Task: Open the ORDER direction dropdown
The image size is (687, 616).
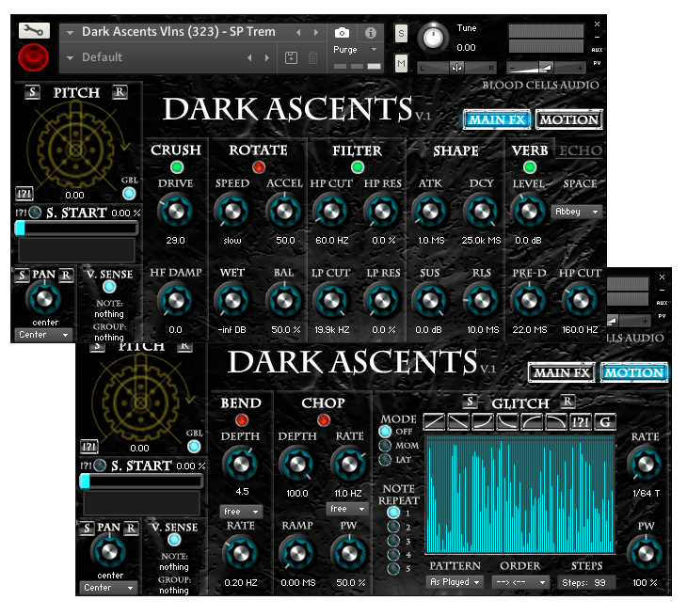Action: pyautogui.click(x=520, y=582)
